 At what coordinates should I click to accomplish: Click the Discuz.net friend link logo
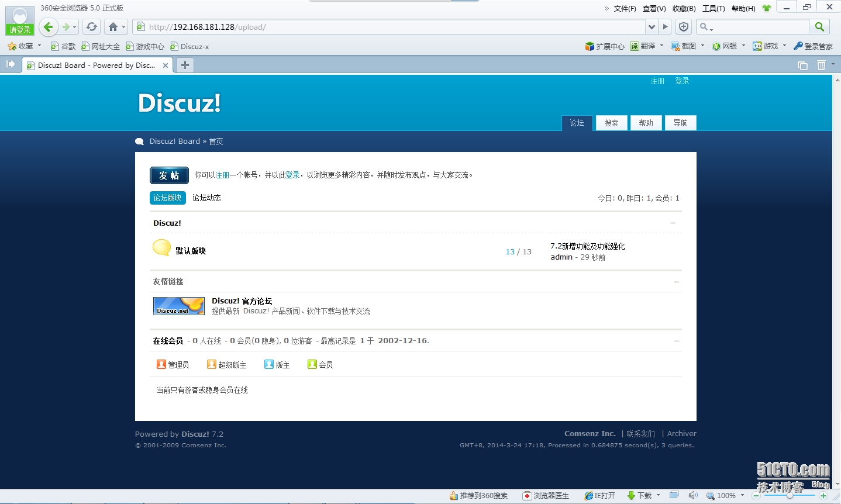coord(179,306)
